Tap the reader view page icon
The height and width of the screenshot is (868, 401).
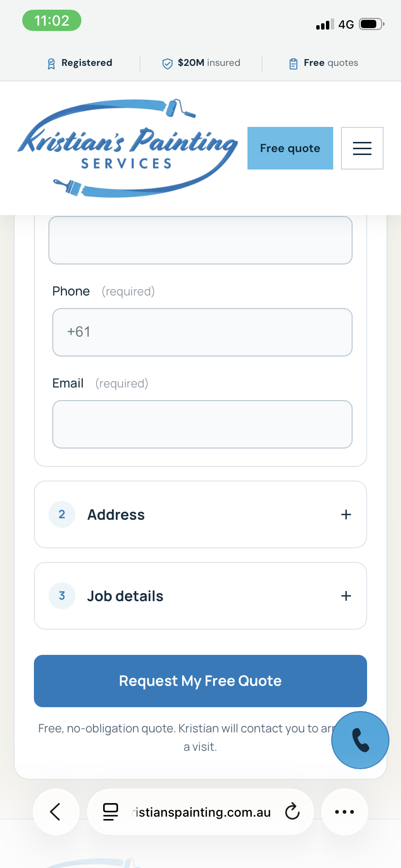pyautogui.click(x=110, y=812)
